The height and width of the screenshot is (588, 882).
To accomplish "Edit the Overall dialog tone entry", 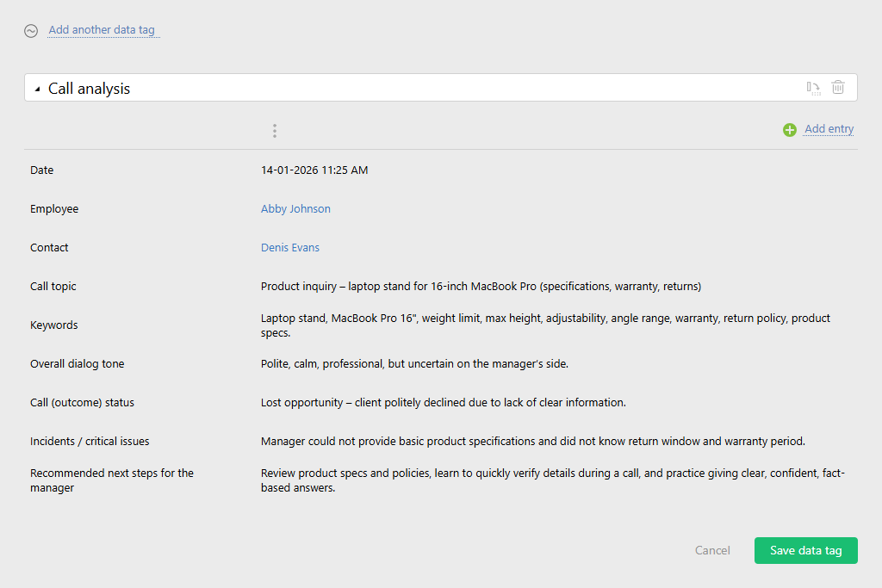I will 413,363.
